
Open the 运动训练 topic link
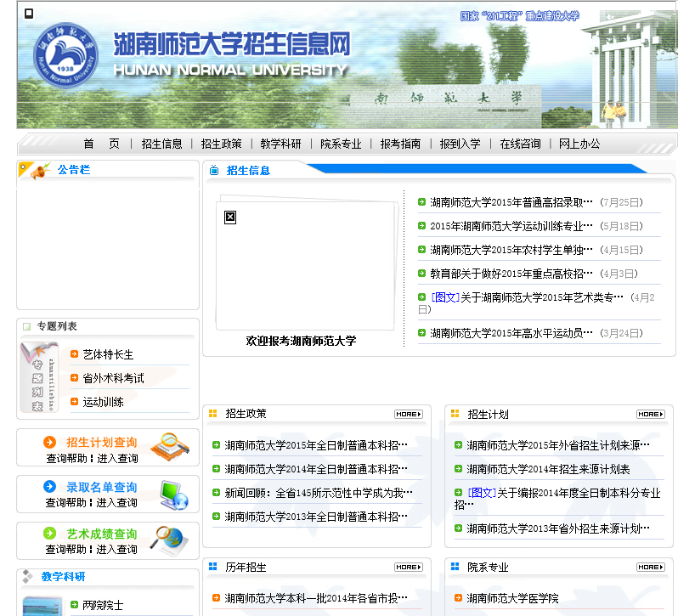(103, 402)
